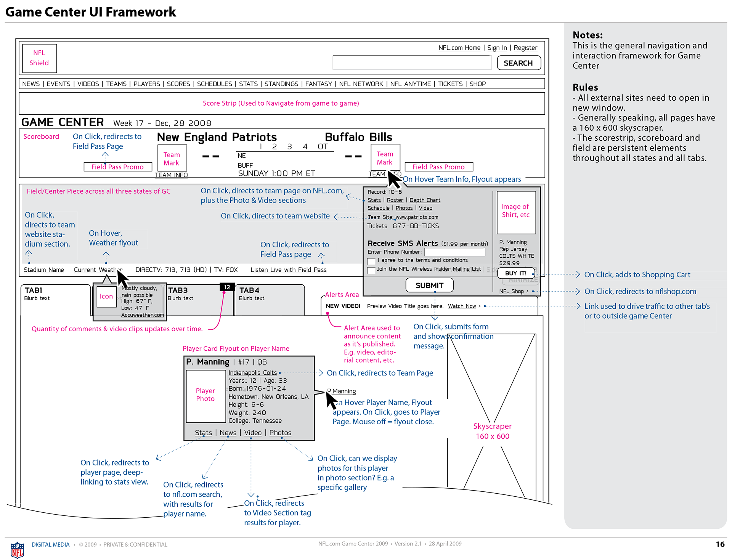Click the Skyscraper 160 x 600 ad
732x560 pixels.
492,417
